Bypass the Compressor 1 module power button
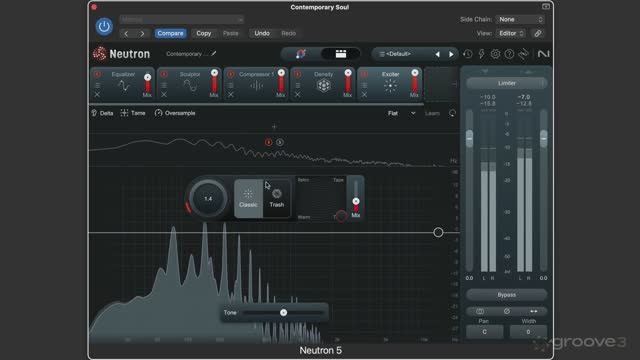The width and height of the screenshot is (640, 360). coord(231,74)
